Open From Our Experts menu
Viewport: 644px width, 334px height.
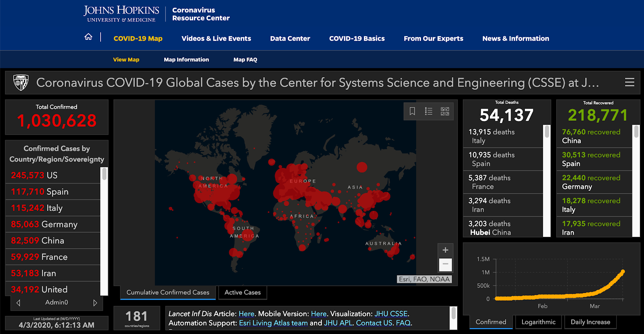[433, 39]
